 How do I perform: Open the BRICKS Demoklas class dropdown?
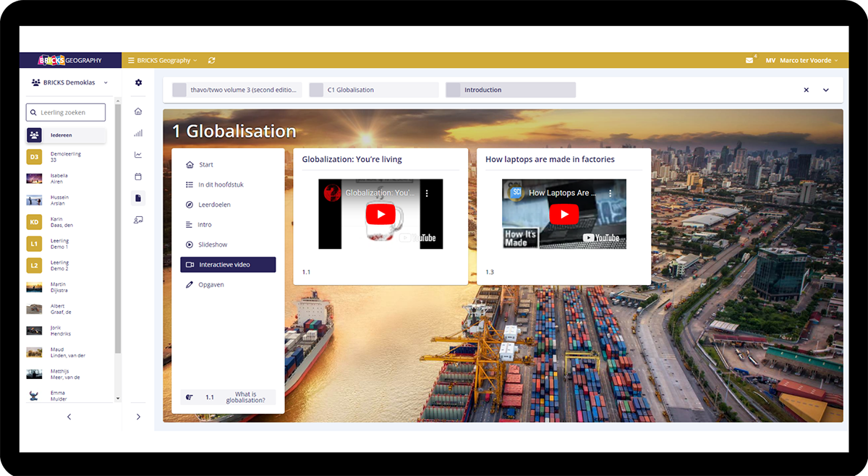pyautogui.click(x=69, y=82)
